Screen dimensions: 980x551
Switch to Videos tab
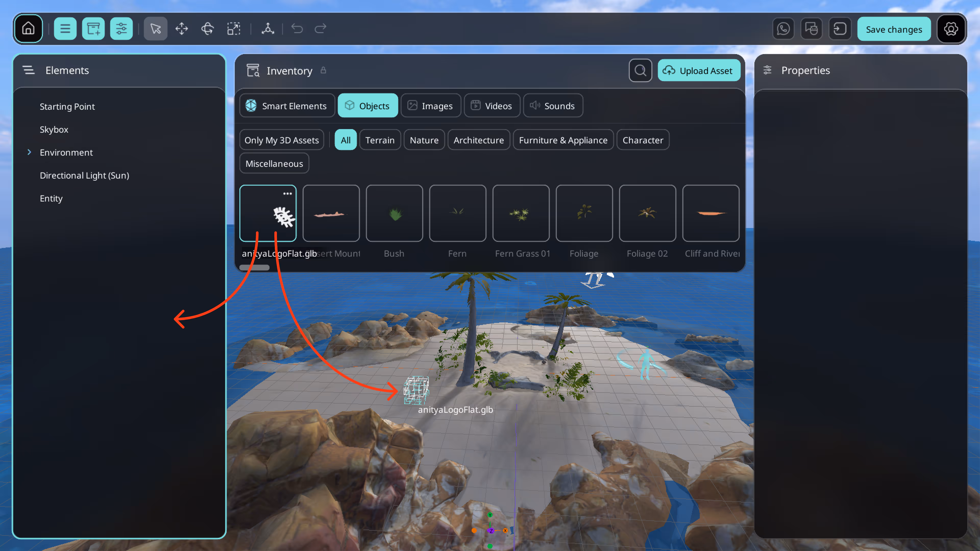coord(492,106)
